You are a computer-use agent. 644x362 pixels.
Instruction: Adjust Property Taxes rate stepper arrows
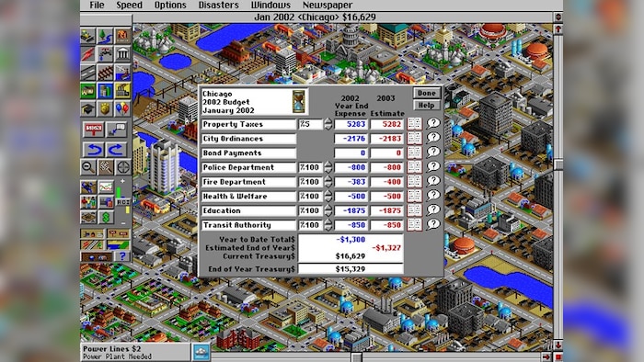[x=328, y=124]
